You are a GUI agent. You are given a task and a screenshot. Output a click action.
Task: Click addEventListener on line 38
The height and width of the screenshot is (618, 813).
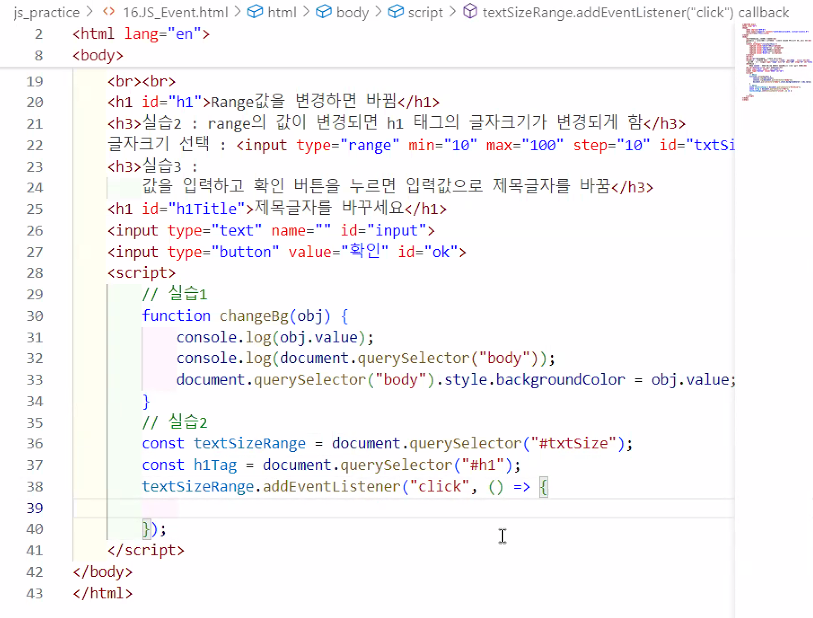tap(332, 487)
